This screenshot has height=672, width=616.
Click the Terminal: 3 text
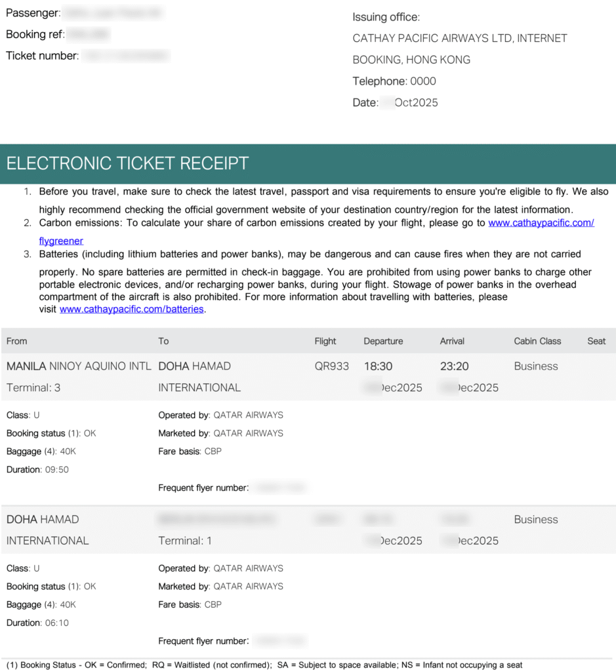[33, 388]
